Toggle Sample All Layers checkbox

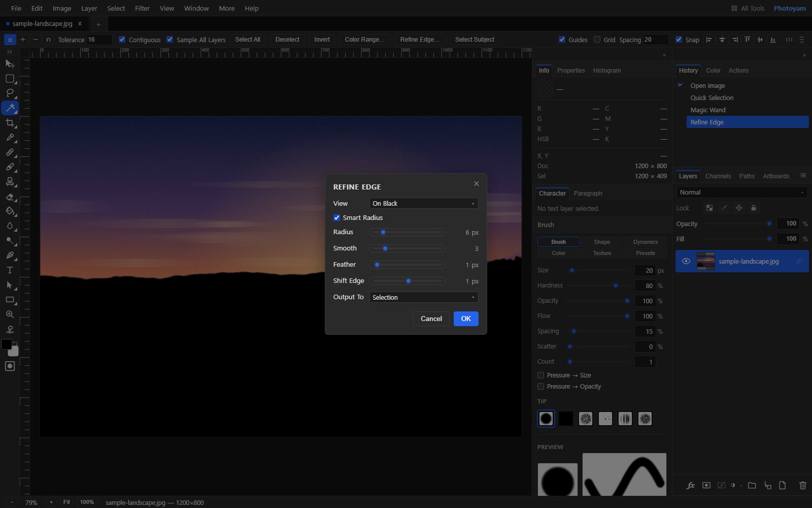[170, 39]
